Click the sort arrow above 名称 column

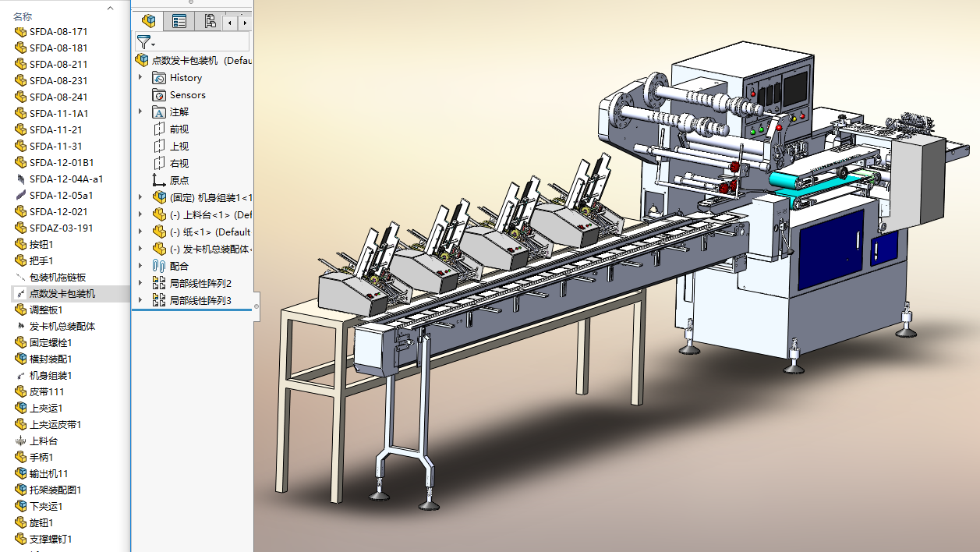[x=110, y=8]
